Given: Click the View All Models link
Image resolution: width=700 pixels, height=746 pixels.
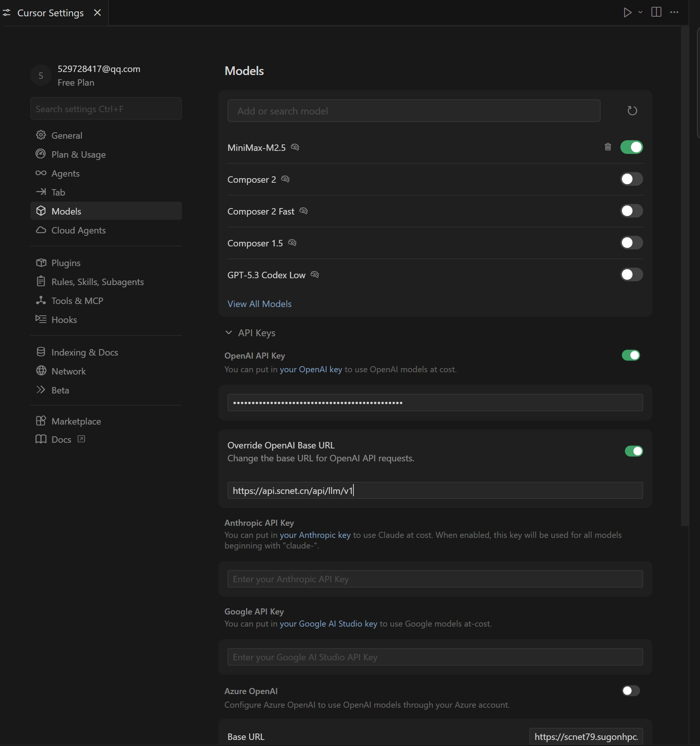Looking at the screenshot, I should click(x=259, y=304).
